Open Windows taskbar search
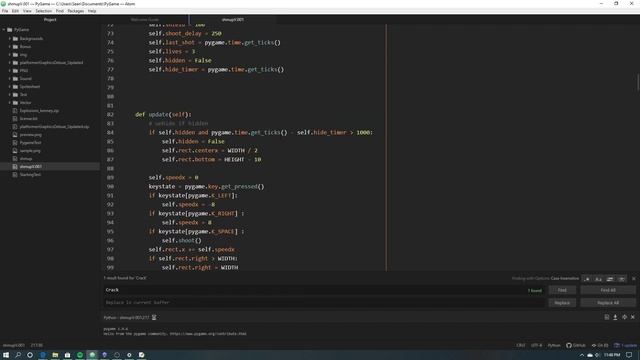Screen dimensions: 640x360 pos(18,355)
